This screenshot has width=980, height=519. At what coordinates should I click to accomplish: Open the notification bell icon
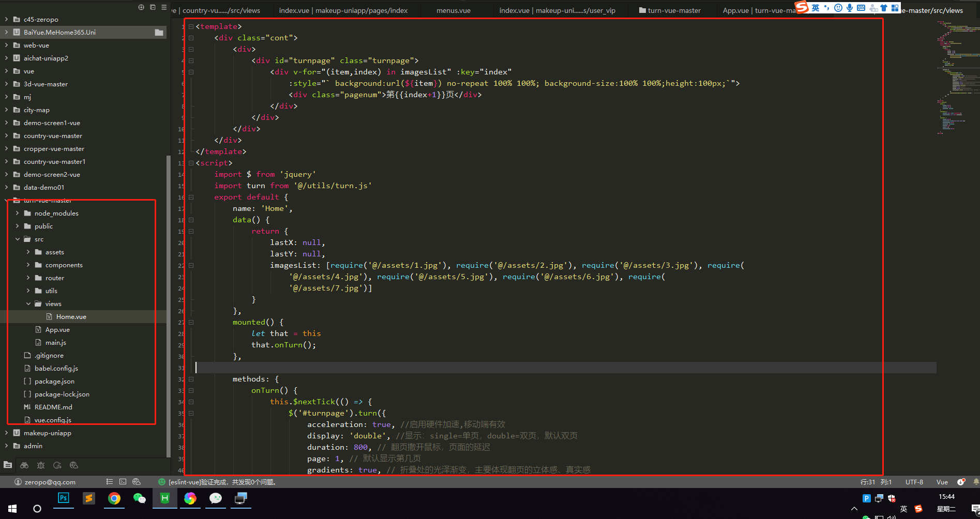coord(976,482)
